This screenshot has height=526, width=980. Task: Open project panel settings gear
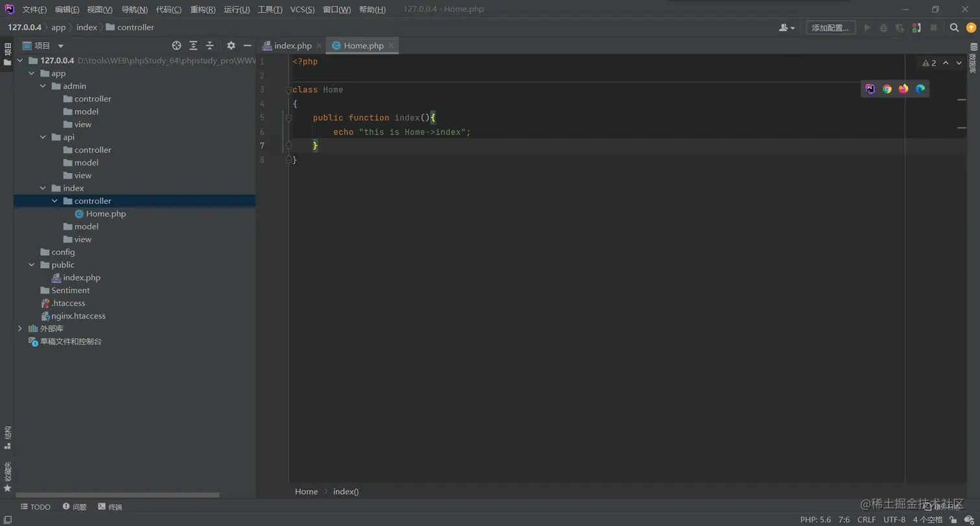pos(231,45)
